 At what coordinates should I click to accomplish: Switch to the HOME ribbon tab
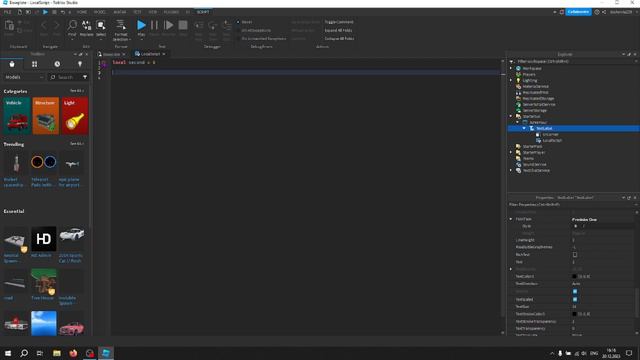82,12
